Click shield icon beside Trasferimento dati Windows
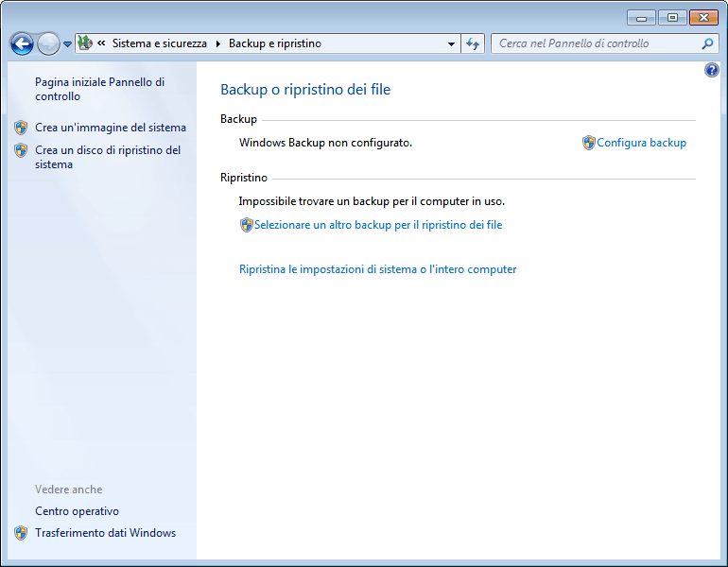 click(x=21, y=533)
